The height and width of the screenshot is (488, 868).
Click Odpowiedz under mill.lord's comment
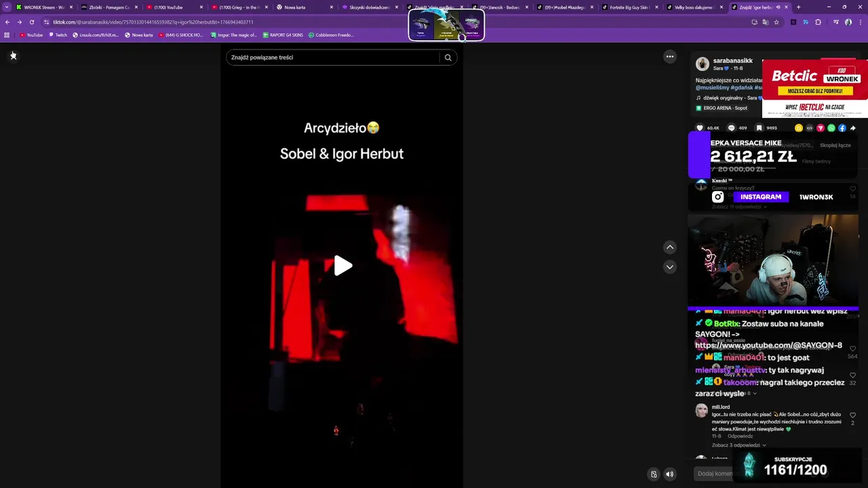(741, 436)
